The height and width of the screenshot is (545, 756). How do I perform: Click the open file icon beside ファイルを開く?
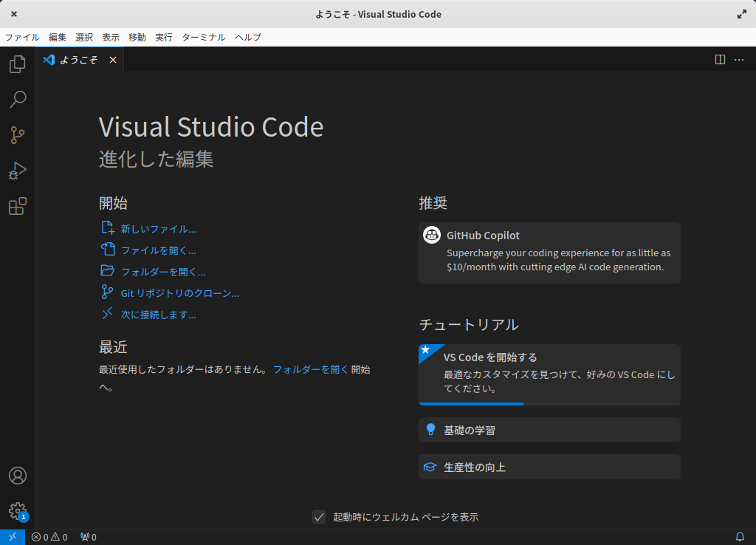(108, 249)
